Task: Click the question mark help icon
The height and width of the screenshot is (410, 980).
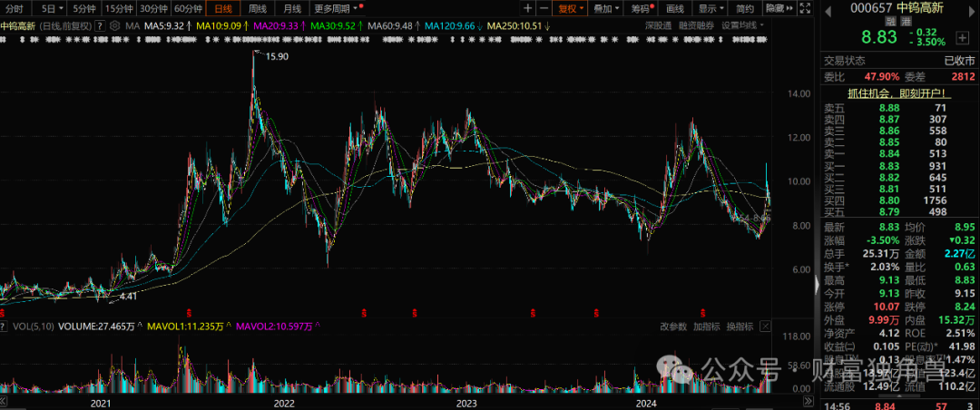Action: [x=101, y=26]
